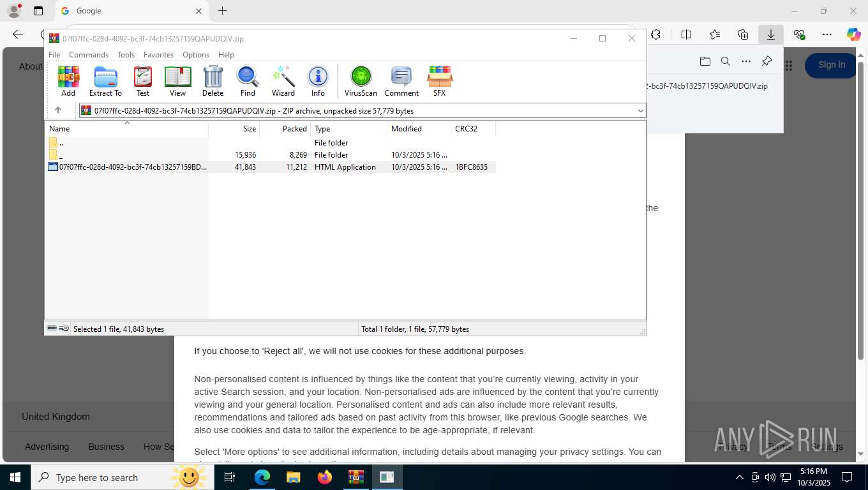Click Edge Browser essentials heart icon
Screen dimensions: 868x490
click(x=799, y=34)
